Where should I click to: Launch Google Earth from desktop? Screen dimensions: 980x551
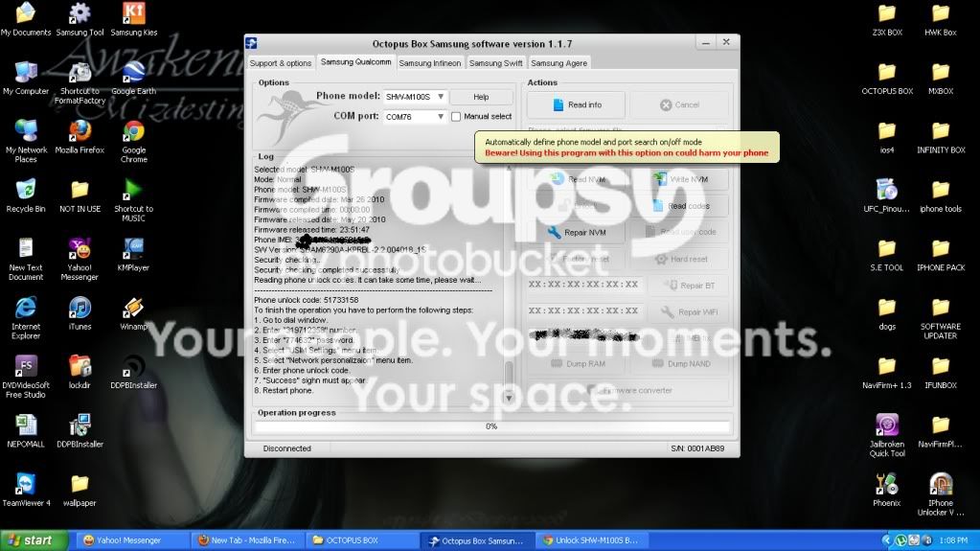point(134,78)
